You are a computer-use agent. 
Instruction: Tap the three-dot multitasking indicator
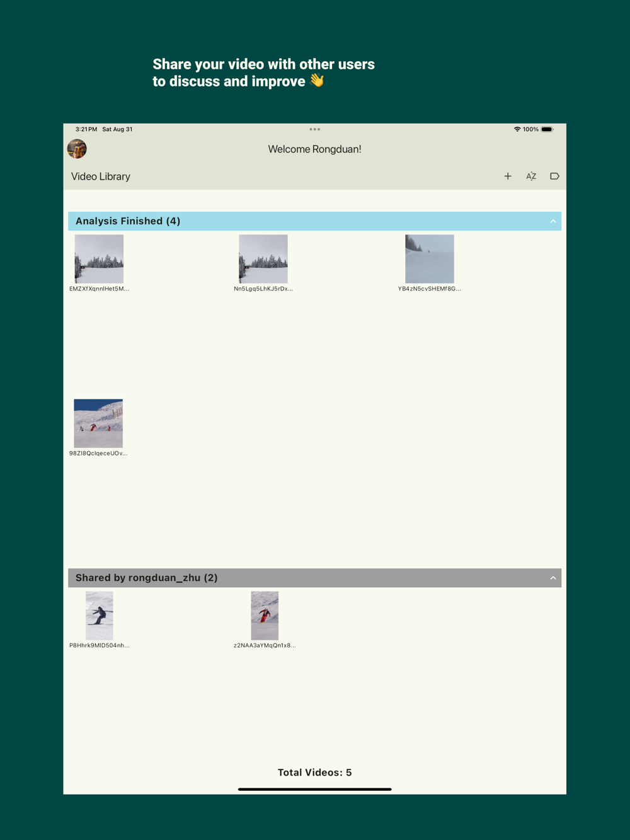tap(315, 129)
